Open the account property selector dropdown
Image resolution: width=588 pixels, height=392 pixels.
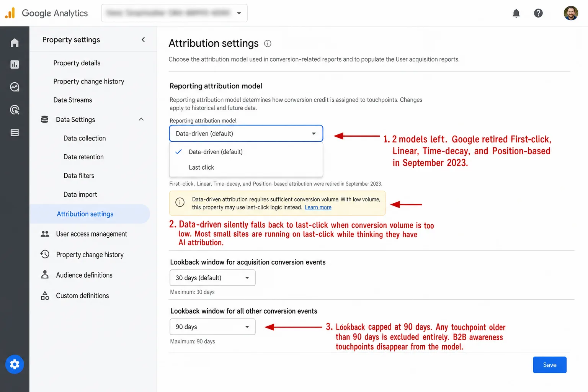tap(174, 13)
